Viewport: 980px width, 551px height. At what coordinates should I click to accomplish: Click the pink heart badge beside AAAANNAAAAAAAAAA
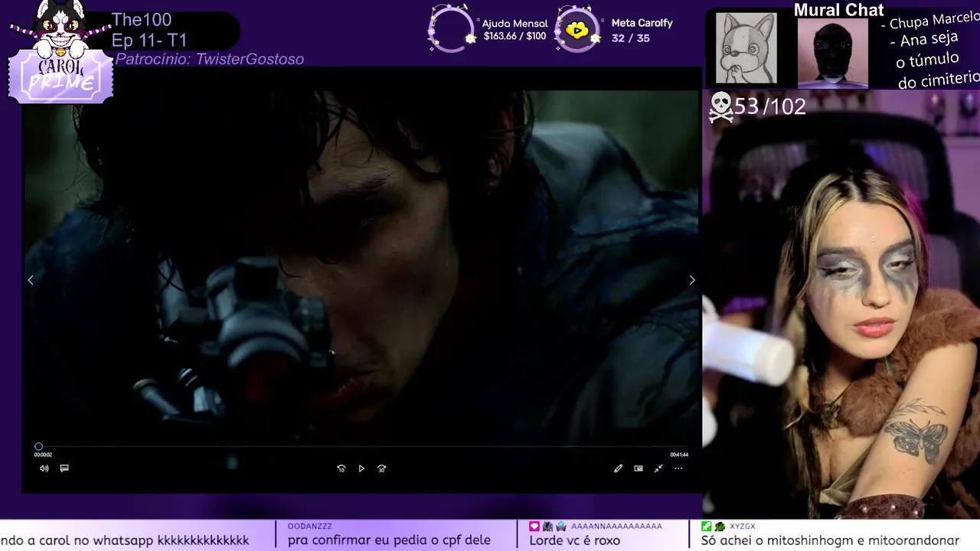click(534, 527)
